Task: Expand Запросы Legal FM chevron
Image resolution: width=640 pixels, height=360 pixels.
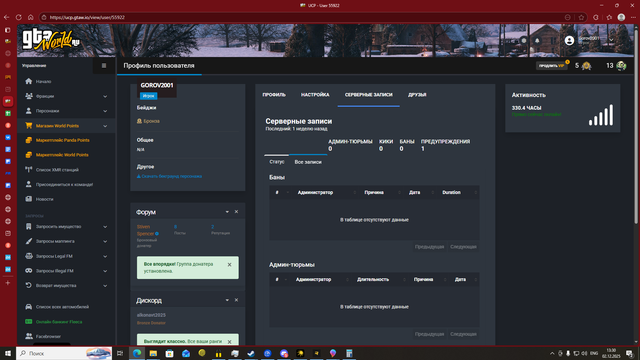Action: [105, 256]
